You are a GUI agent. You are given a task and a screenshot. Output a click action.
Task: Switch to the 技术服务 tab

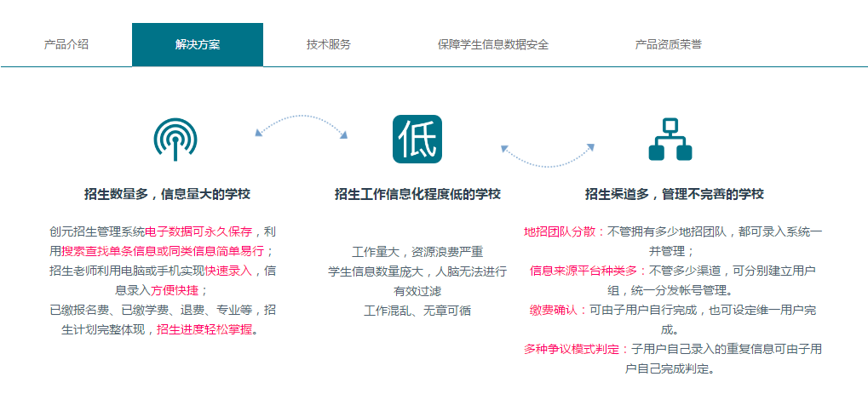(329, 44)
